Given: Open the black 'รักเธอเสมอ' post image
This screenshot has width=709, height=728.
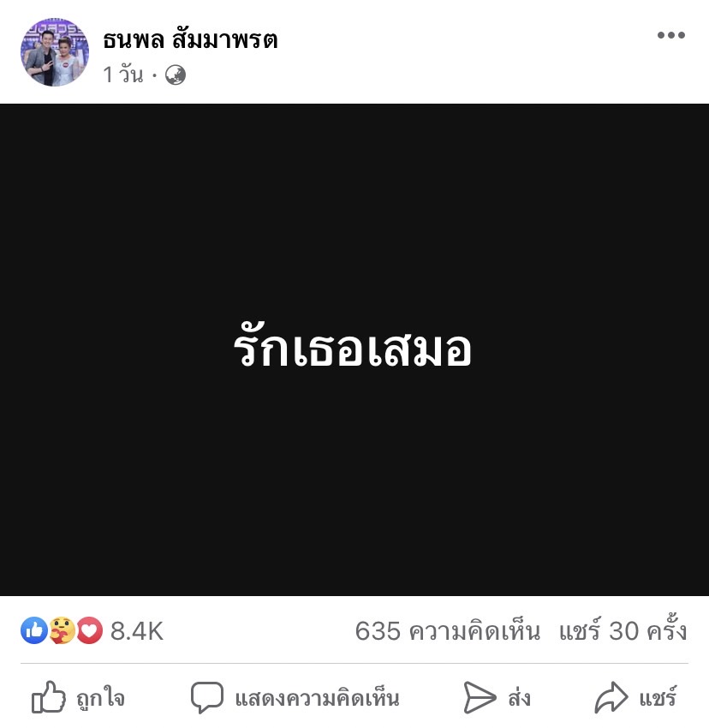Looking at the screenshot, I should point(354,349).
